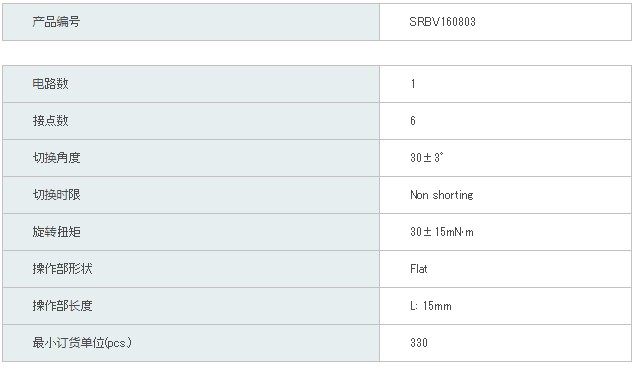
Task: Click the 电路数 row label
Action: [50, 84]
